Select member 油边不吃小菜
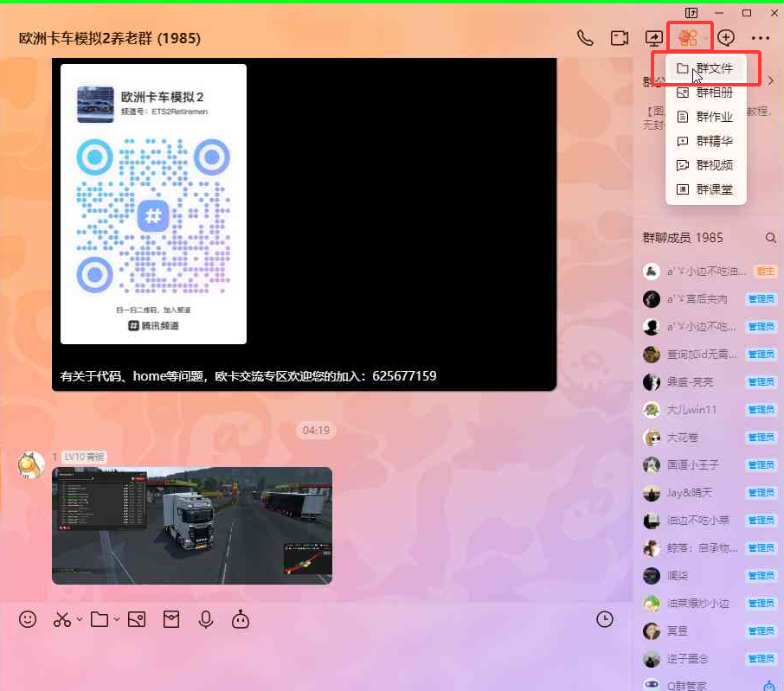Screen dimensions: 784x691 pos(709,520)
